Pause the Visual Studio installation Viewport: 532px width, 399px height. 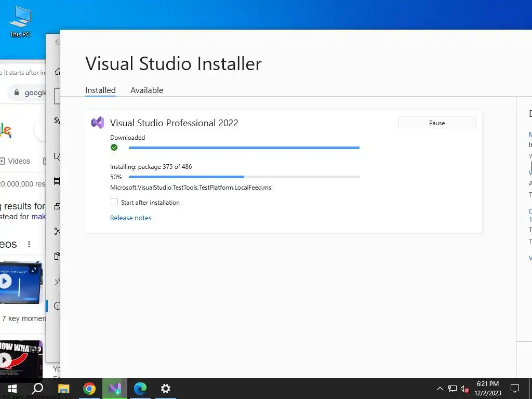click(436, 123)
